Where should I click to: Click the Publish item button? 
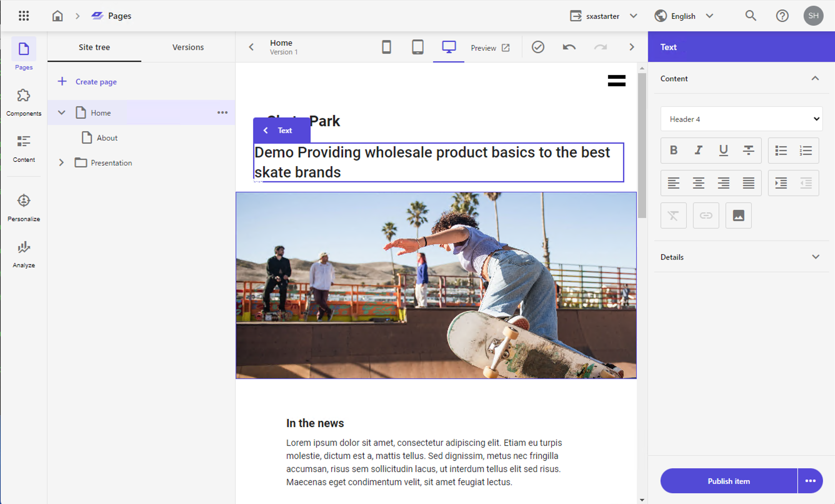[x=728, y=481]
